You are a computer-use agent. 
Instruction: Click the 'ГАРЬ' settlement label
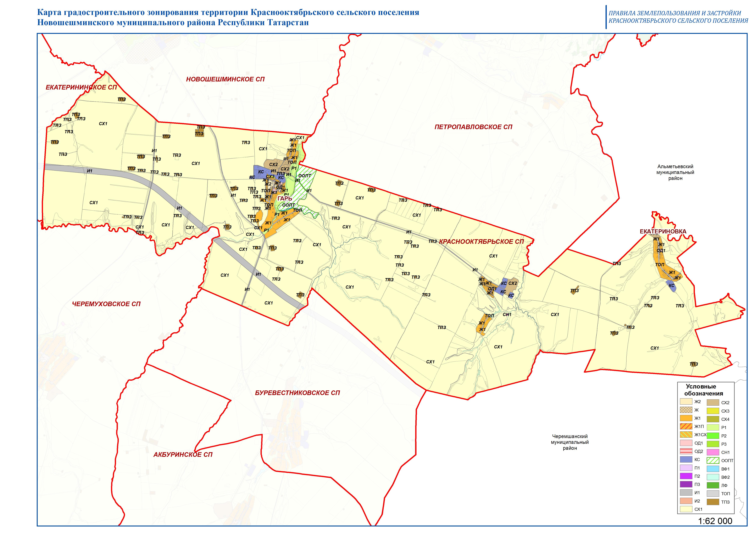(285, 199)
